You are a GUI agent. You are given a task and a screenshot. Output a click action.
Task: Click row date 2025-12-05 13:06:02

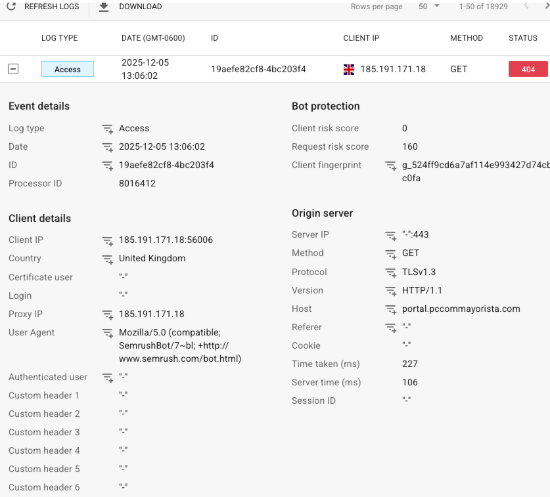tap(145, 69)
